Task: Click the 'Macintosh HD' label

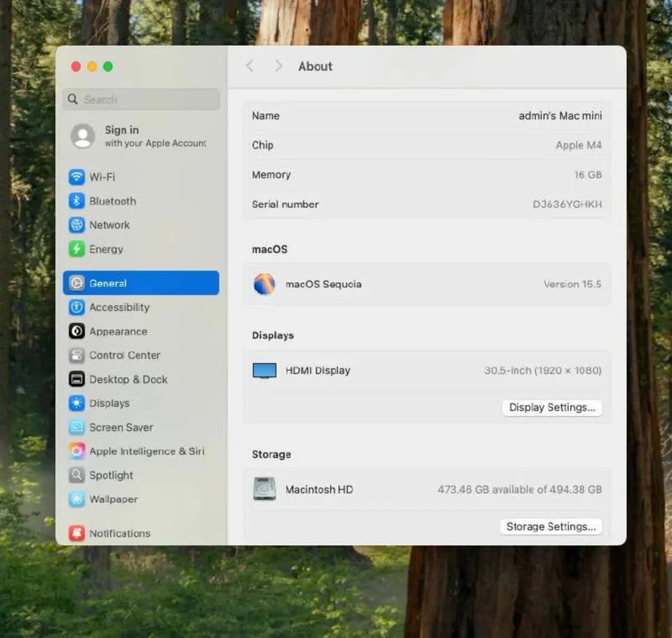Action: (319, 490)
